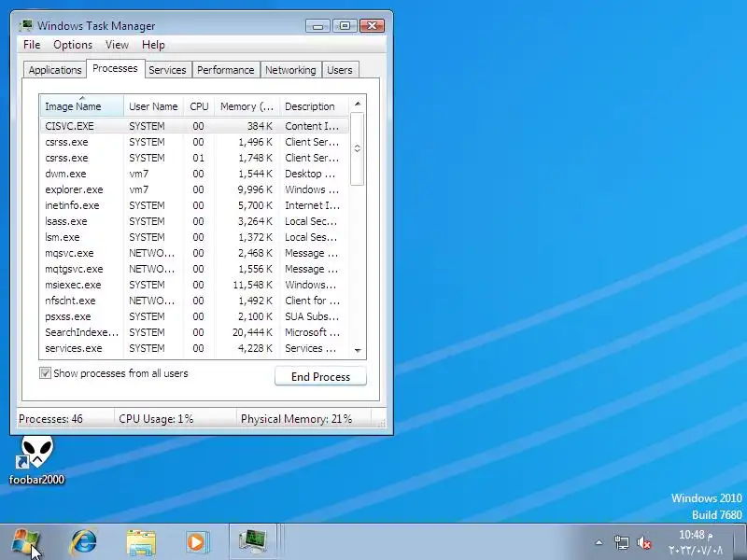Launch Internet Explorer from taskbar

(84, 542)
